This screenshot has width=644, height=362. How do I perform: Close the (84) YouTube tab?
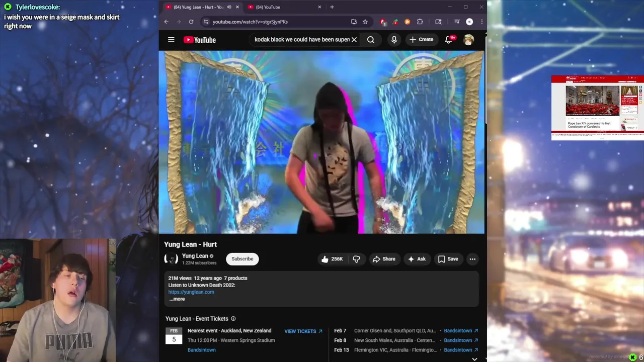coord(319,7)
